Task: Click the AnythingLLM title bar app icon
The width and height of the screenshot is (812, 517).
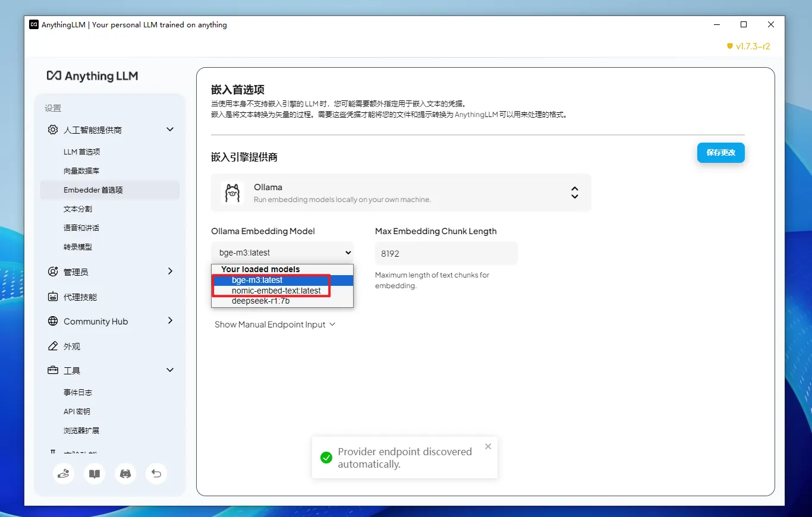Action: pyautogui.click(x=34, y=24)
